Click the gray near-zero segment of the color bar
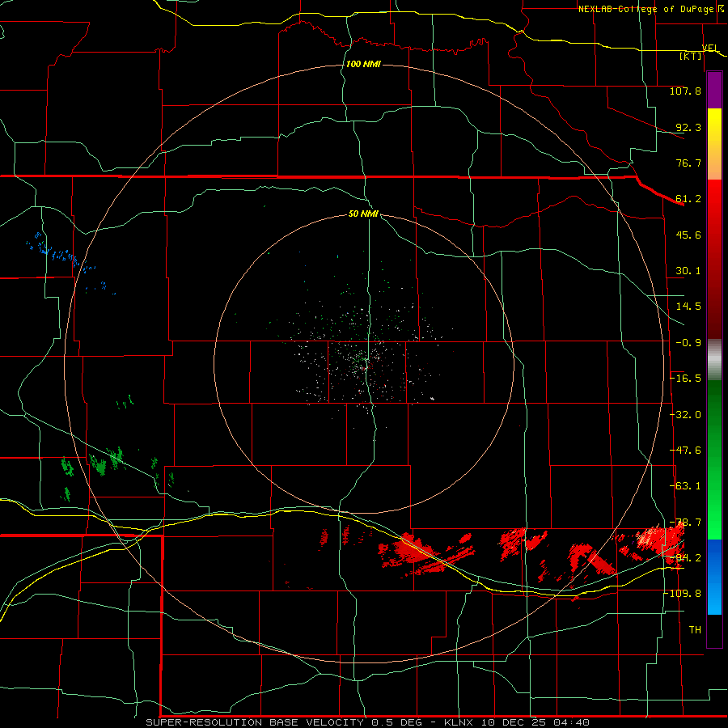The height and width of the screenshot is (728, 728). (714, 360)
